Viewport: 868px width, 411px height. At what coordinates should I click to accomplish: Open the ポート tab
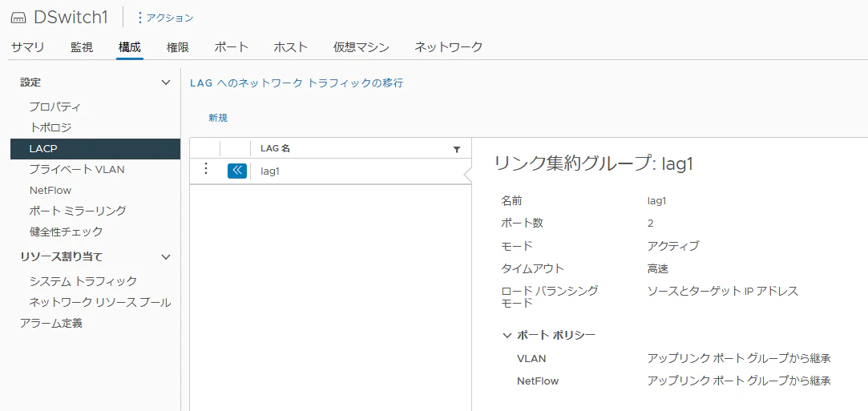pos(232,47)
